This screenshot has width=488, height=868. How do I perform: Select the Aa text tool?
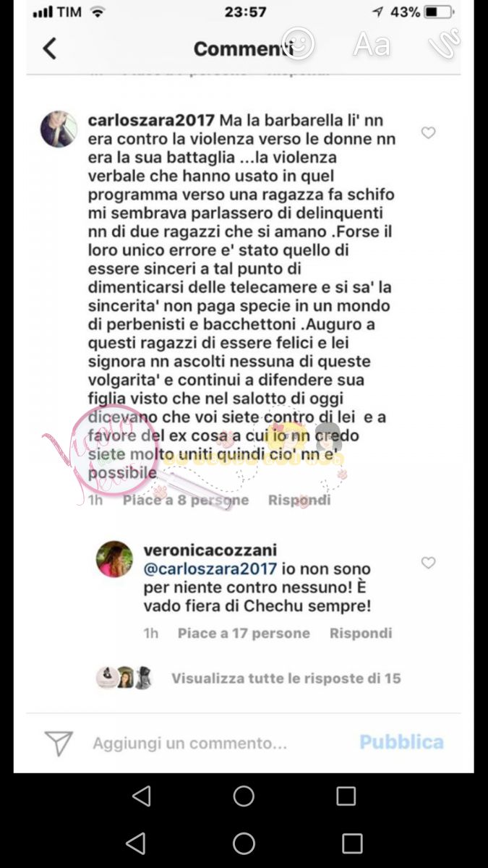click(372, 44)
